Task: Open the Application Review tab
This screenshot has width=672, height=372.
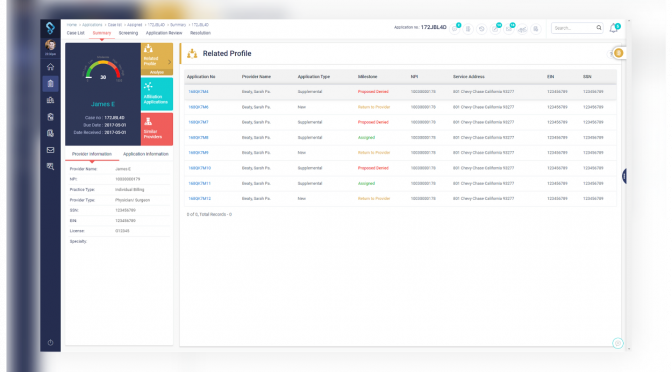Action: coord(164,33)
